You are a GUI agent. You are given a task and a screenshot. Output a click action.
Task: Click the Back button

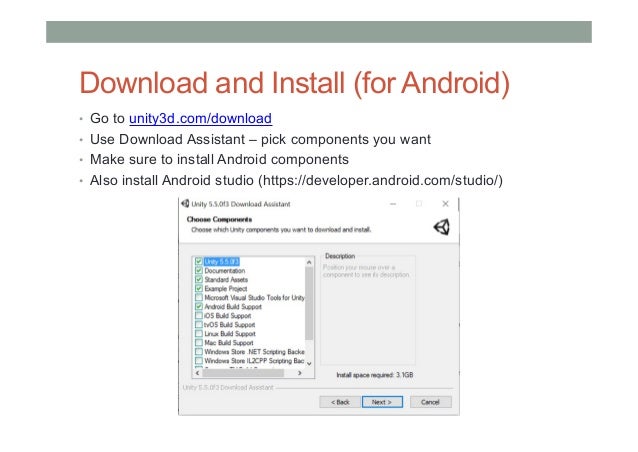coord(340,402)
